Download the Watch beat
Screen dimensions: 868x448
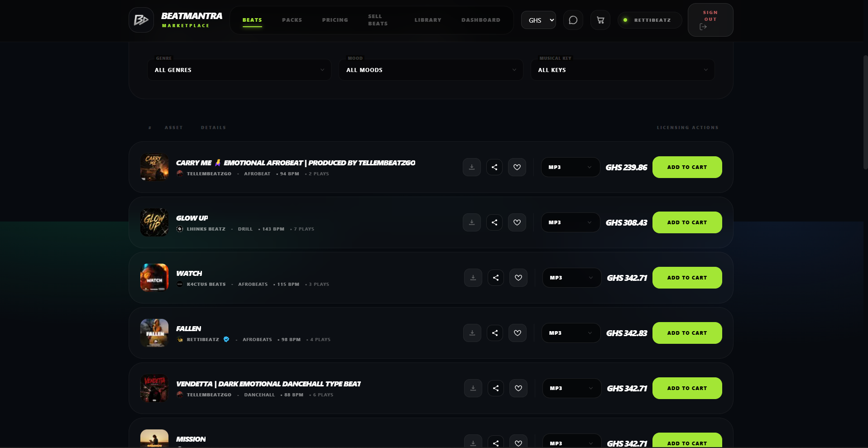473,278
